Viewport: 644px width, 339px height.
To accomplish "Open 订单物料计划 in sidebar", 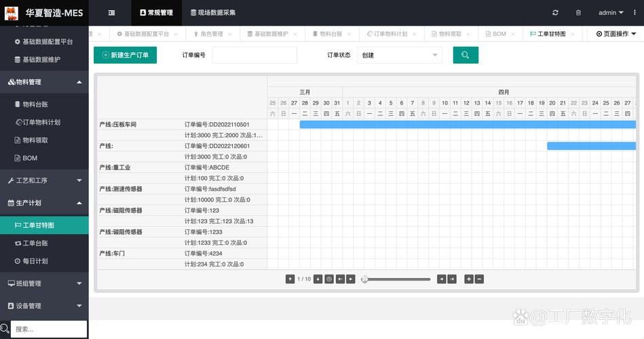I will (44, 122).
